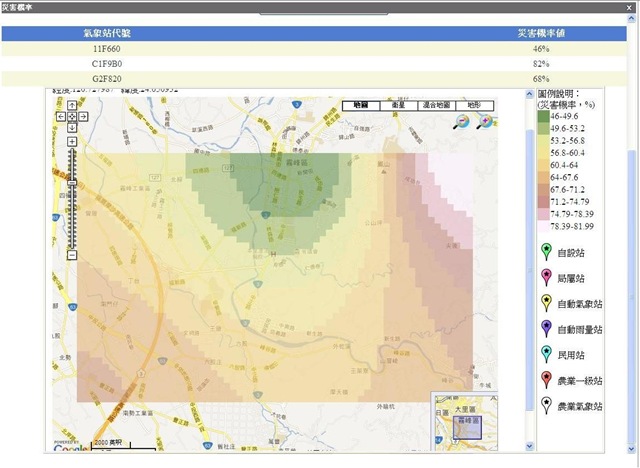
Task: Pan the map up with arrow button
Action: tap(72, 106)
